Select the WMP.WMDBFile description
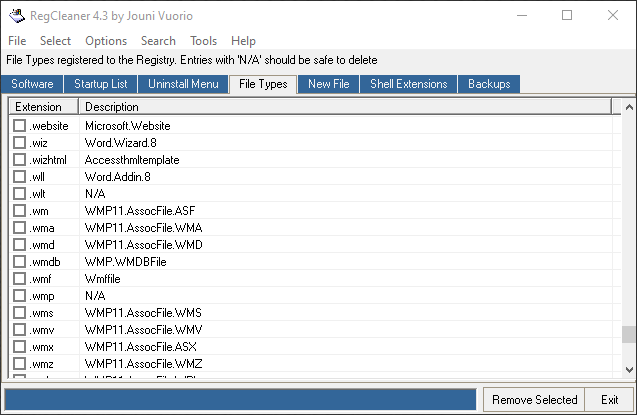The width and height of the screenshot is (637, 415). 126,262
